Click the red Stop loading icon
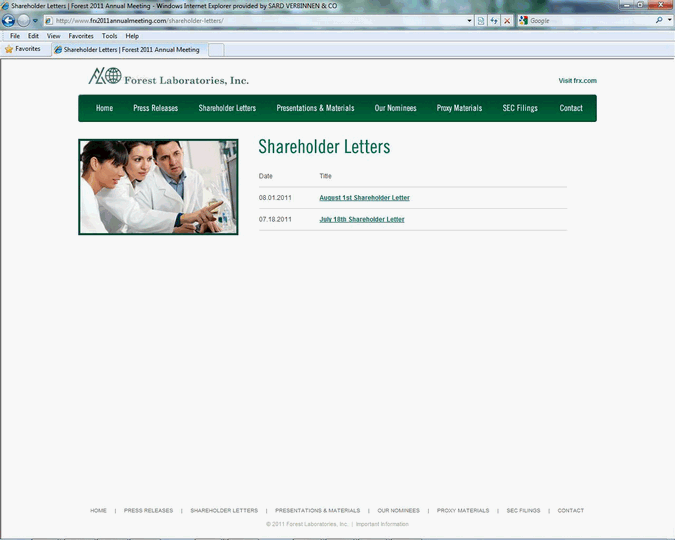Image resolution: width=675 pixels, height=540 pixels. pos(507,20)
